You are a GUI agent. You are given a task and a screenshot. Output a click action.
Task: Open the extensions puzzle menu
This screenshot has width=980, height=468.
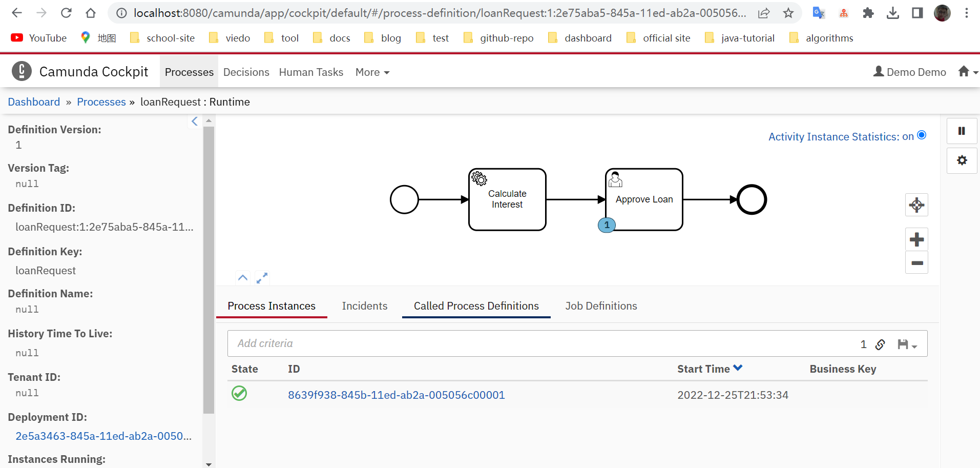click(x=868, y=13)
